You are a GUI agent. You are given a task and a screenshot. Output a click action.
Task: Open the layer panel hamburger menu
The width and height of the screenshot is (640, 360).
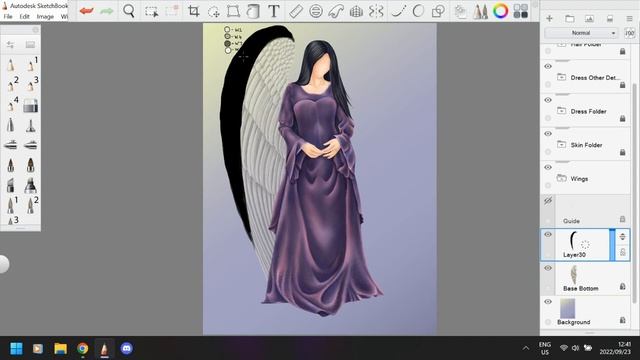[629, 19]
